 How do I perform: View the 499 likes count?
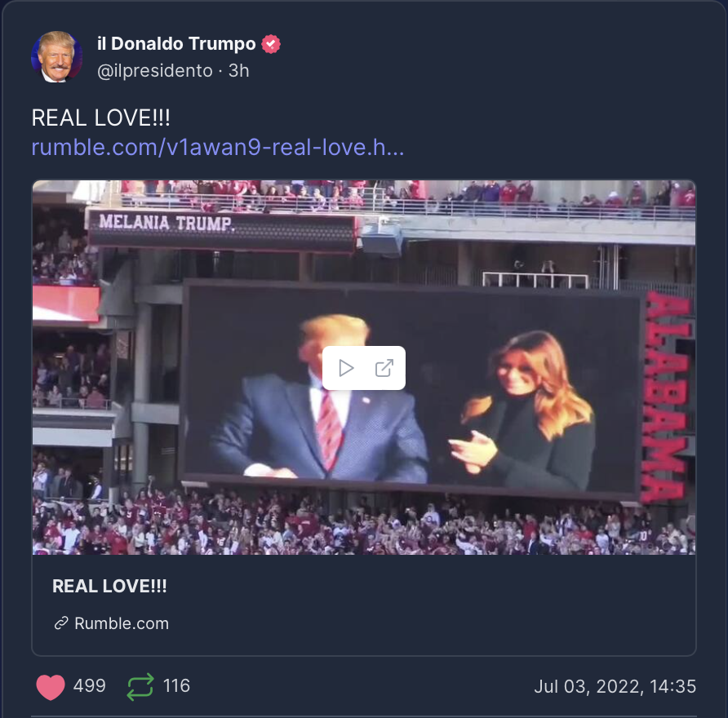point(90,686)
